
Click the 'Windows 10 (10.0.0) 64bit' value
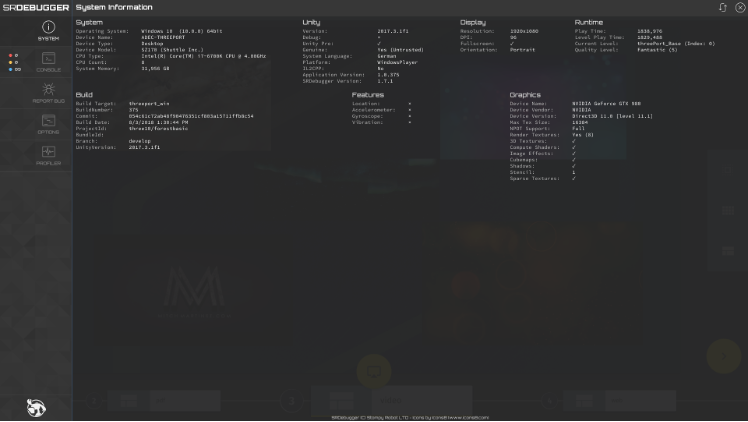tap(182, 31)
